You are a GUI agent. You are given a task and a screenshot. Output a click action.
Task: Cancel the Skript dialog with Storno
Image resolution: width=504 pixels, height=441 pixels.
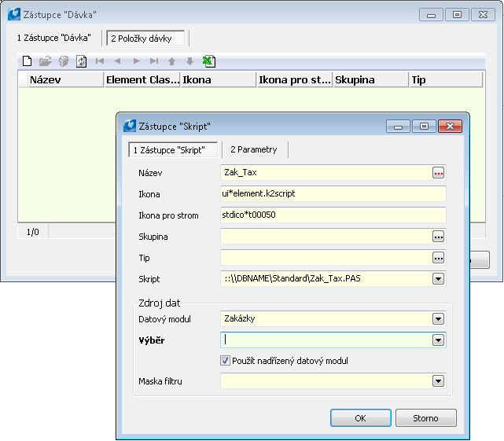click(x=426, y=418)
